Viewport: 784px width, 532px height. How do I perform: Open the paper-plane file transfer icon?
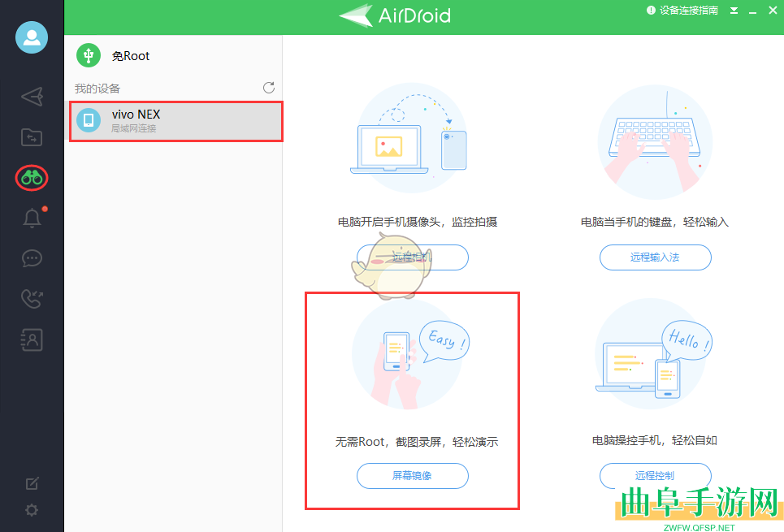point(32,97)
